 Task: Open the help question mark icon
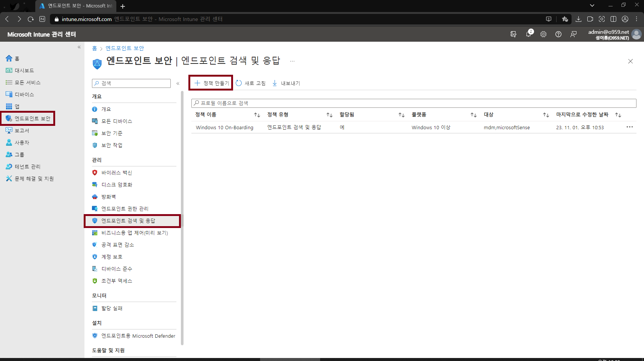(558, 34)
